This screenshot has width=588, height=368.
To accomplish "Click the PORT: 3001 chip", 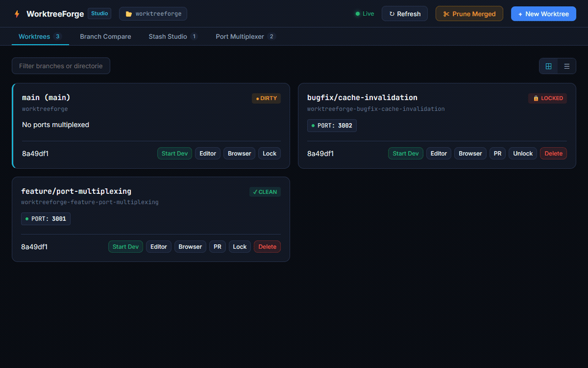I will pos(46,218).
